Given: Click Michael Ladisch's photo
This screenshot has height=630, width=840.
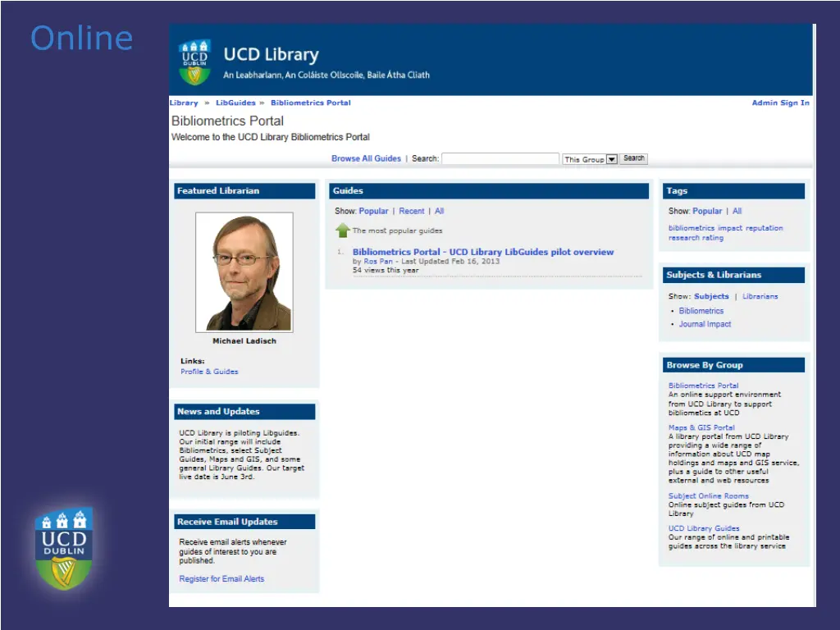Looking at the screenshot, I should coord(244,272).
